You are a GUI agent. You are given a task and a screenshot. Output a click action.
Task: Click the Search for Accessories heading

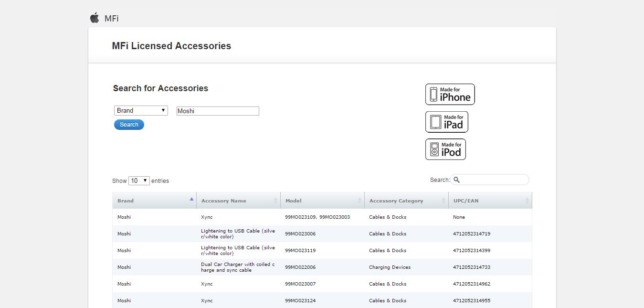click(160, 88)
